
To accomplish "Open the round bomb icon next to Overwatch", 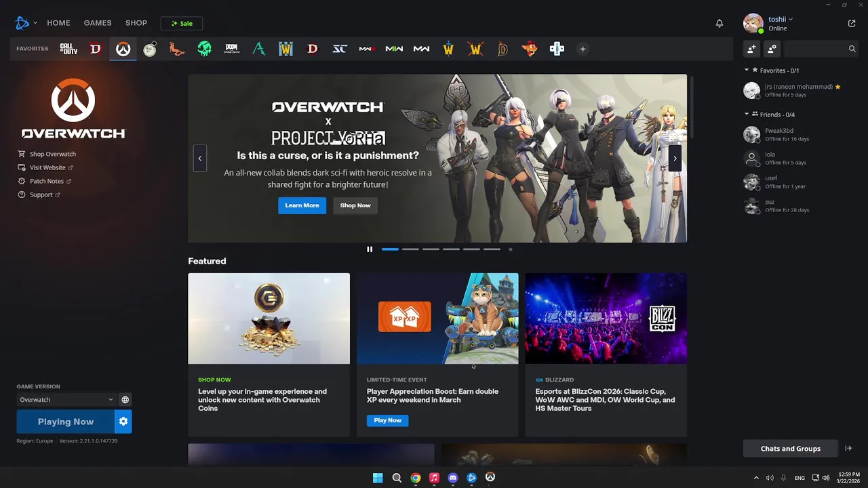I will 150,49.
